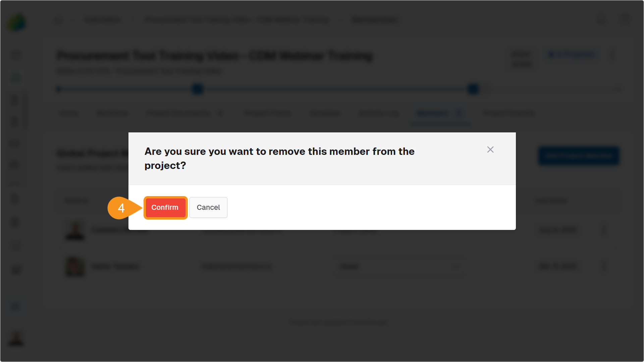The height and width of the screenshot is (362, 644).
Task: Close the confirmation dialog with the X
Action: 490,149
